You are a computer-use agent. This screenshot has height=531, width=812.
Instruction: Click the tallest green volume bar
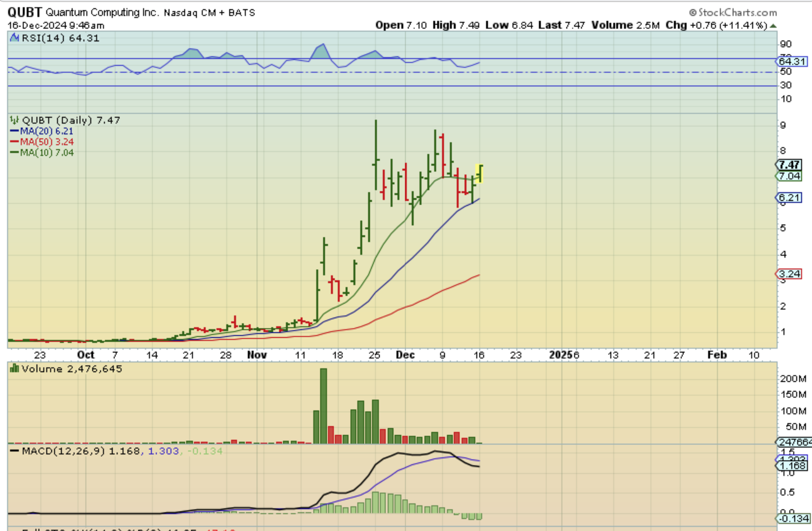(x=323, y=406)
